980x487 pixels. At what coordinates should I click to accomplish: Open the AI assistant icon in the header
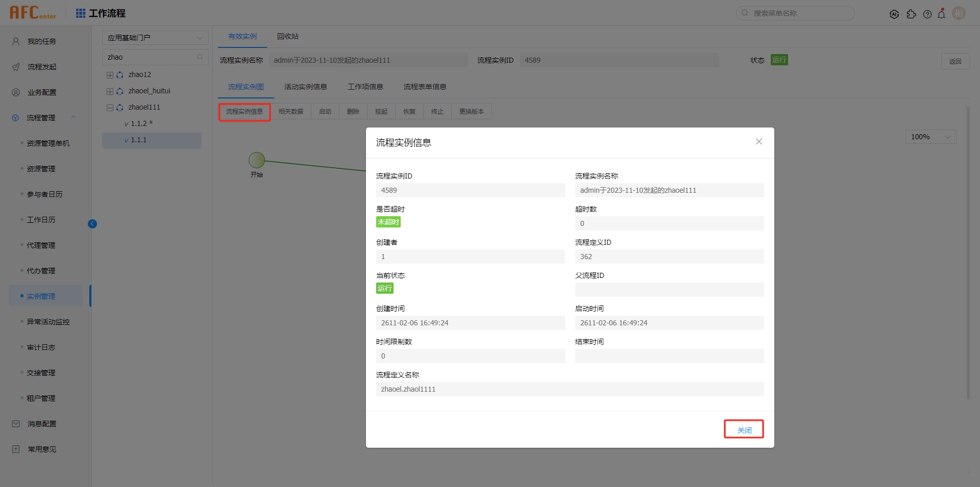coord(894,14)
